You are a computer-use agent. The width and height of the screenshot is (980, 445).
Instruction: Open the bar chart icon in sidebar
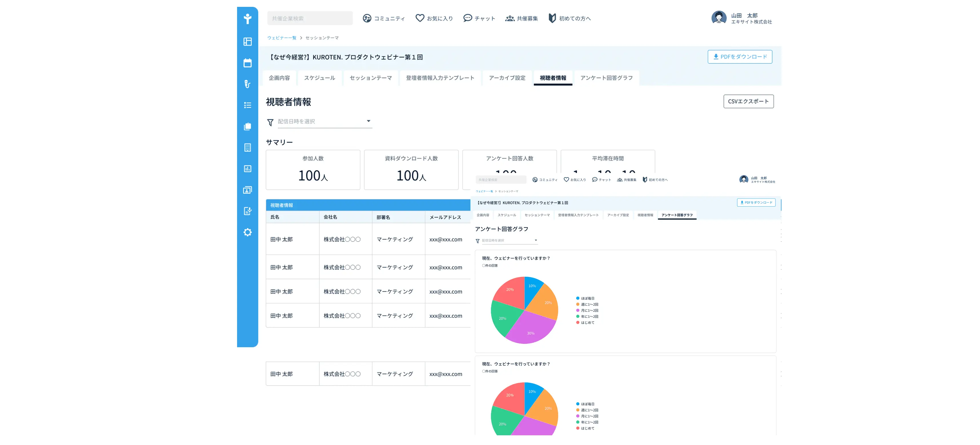point(247,169)
